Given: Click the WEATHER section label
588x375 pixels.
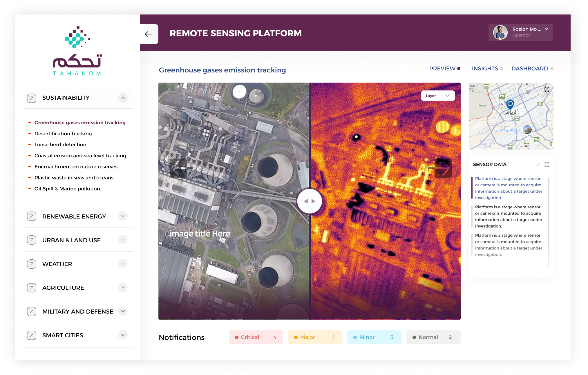Looking at the screenshot, I should (x=57, y=264).
